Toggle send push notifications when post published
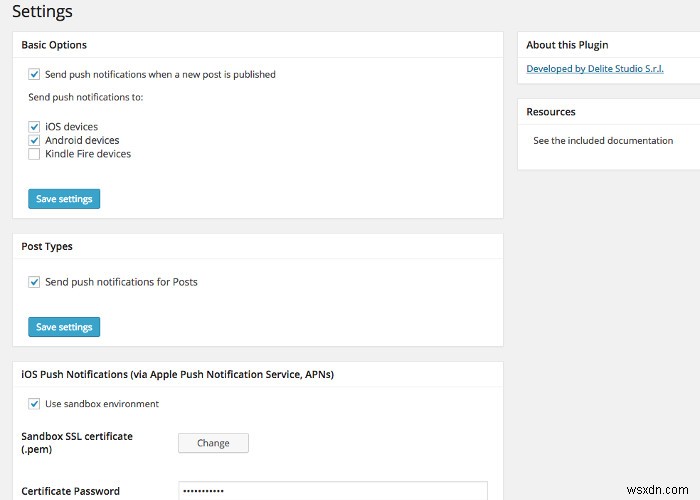 (x=34, y=74)
